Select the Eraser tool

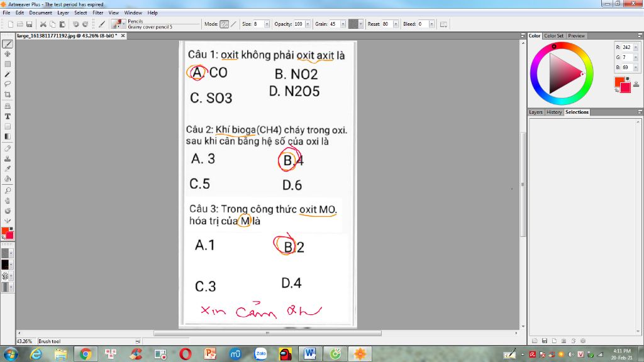8,148
